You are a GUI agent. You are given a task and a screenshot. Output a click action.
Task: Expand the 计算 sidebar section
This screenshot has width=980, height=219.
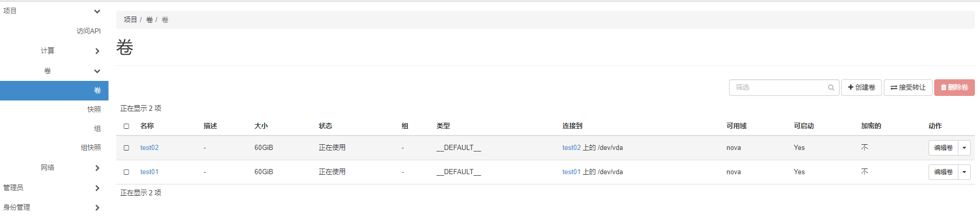[97, 51]
